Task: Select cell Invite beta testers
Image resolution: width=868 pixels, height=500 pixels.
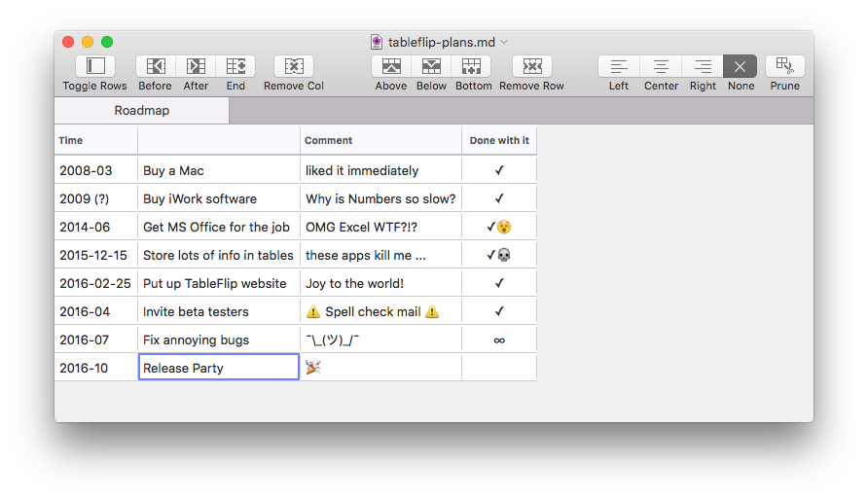Action: [219, 311]
